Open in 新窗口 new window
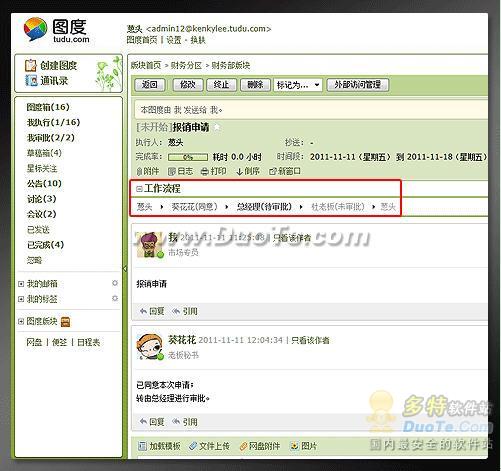501x471 pixels. click(x=285, y=171)
